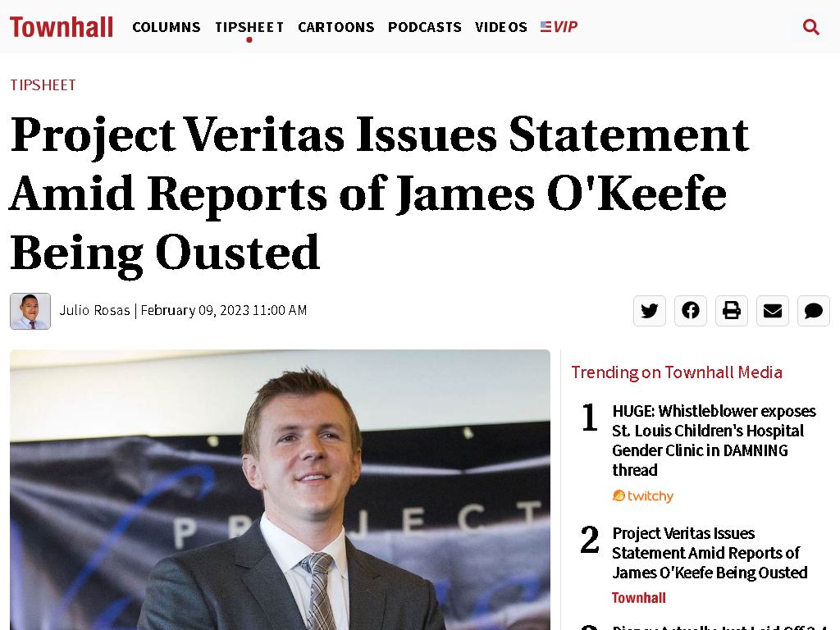Viewport: 840px width, 630px height.
Task: Open trending story number two about Project Veritas
Action: click(710, 553)
